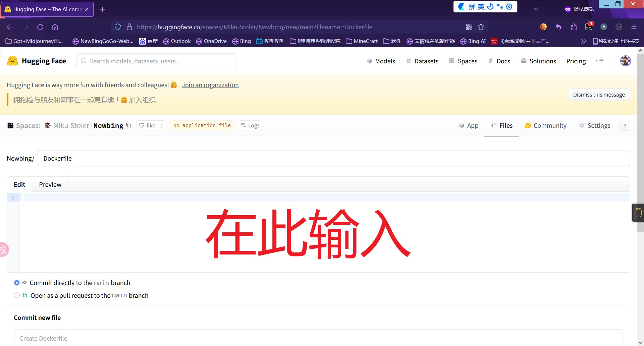
Task: Dismiss this message banner
Action: pos(599,95)
